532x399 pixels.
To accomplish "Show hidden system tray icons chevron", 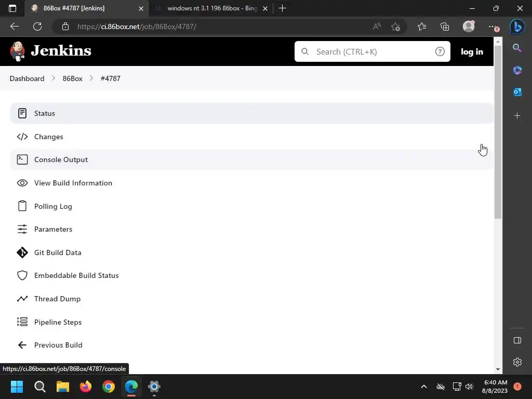I will pyautogui.click(x=424, y=387).
